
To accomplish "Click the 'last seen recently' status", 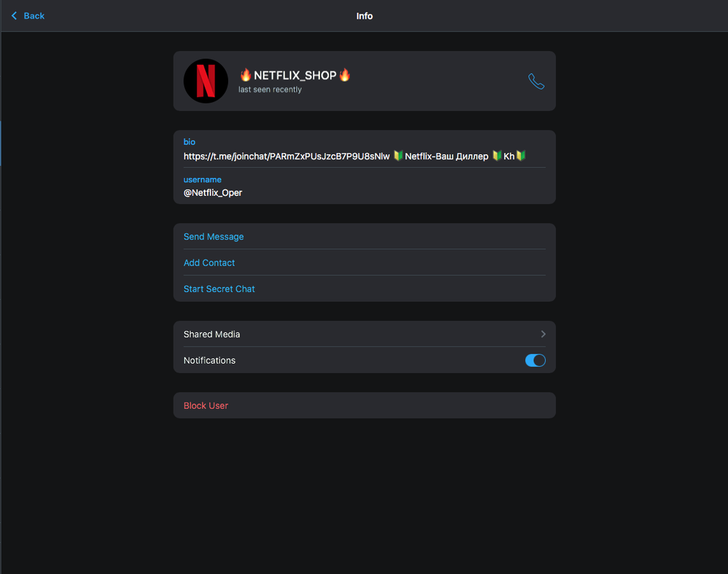I will [x=270, y=90].
